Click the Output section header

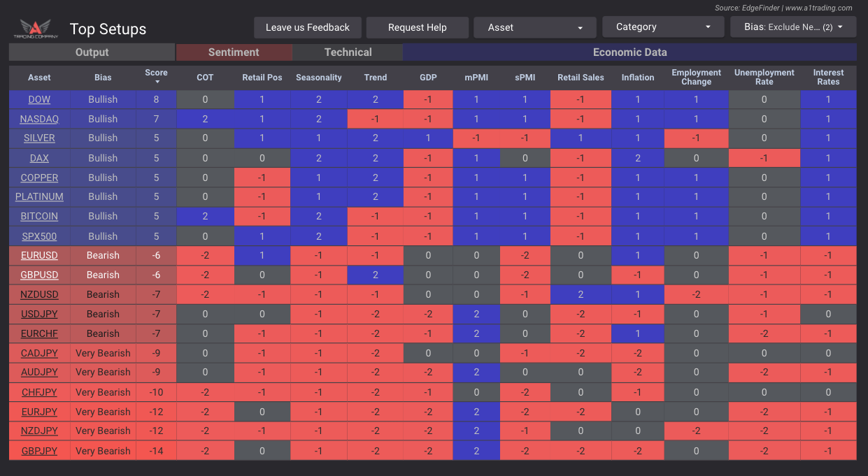point(92,52)
